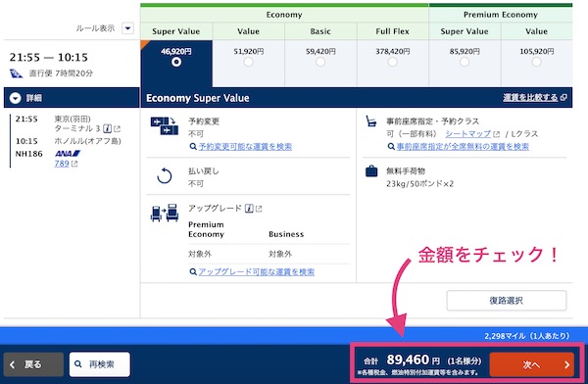Click 東京(羽田) departure text
The width and height of the screenshot is (588, 384).
(x=73, y=119)
